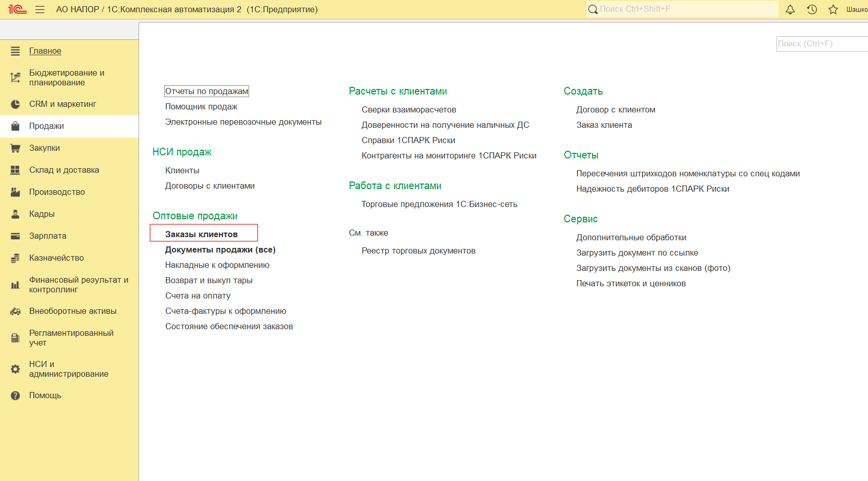Screen dimensions: 868x481
Task: Open Документы продажи (все)
Action: tap(220, 249)
